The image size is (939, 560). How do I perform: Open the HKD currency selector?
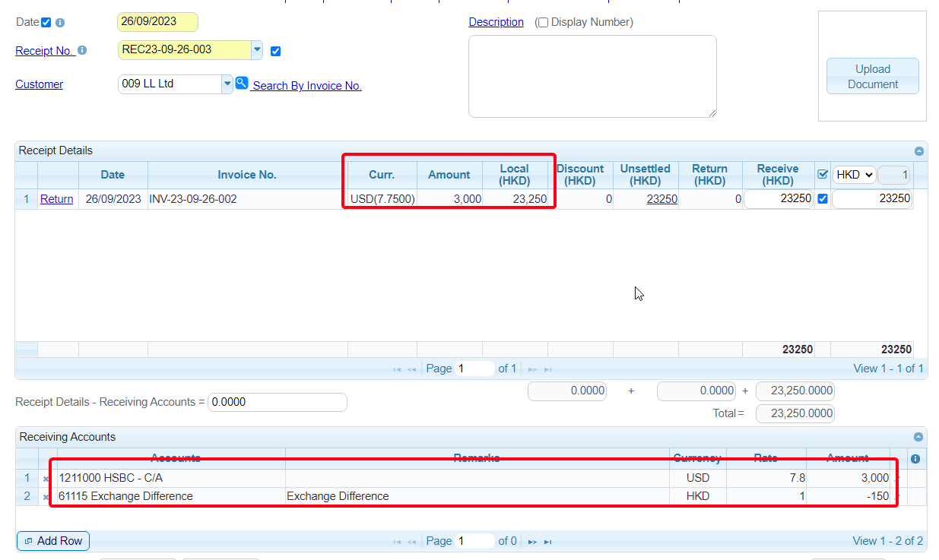coord(854,175)
